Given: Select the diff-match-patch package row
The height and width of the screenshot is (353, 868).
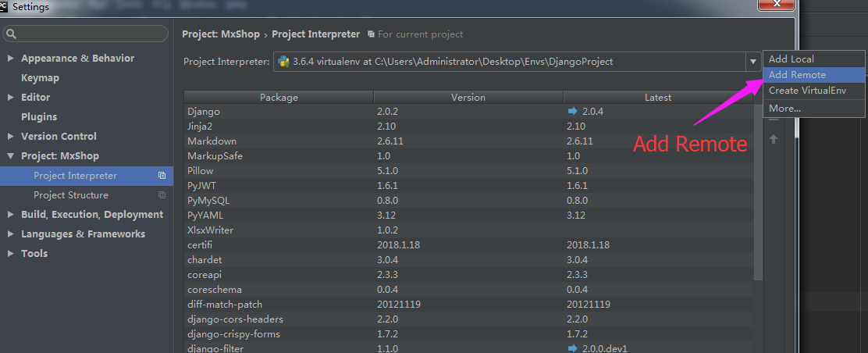Looking at the screenshot, I should click(x=468, y=305).
